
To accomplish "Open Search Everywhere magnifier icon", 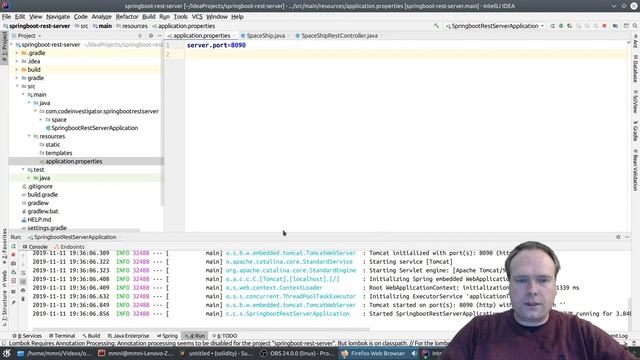I will coord(635,26).
